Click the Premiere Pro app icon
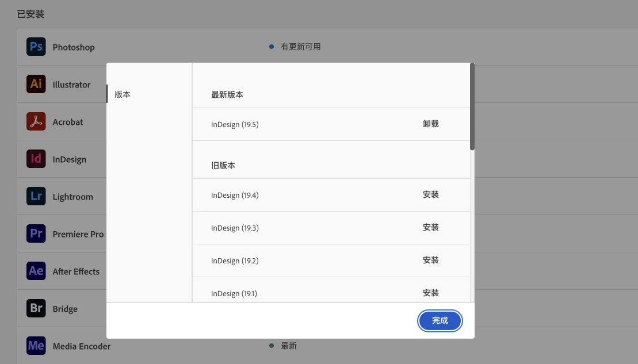Viewport: 638px width, 364px height. pos(36,234)
